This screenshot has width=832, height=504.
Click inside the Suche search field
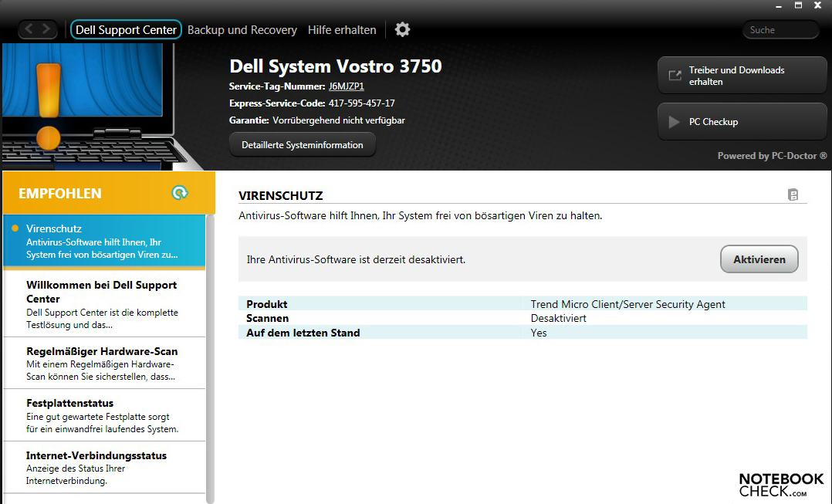point(780,29)
